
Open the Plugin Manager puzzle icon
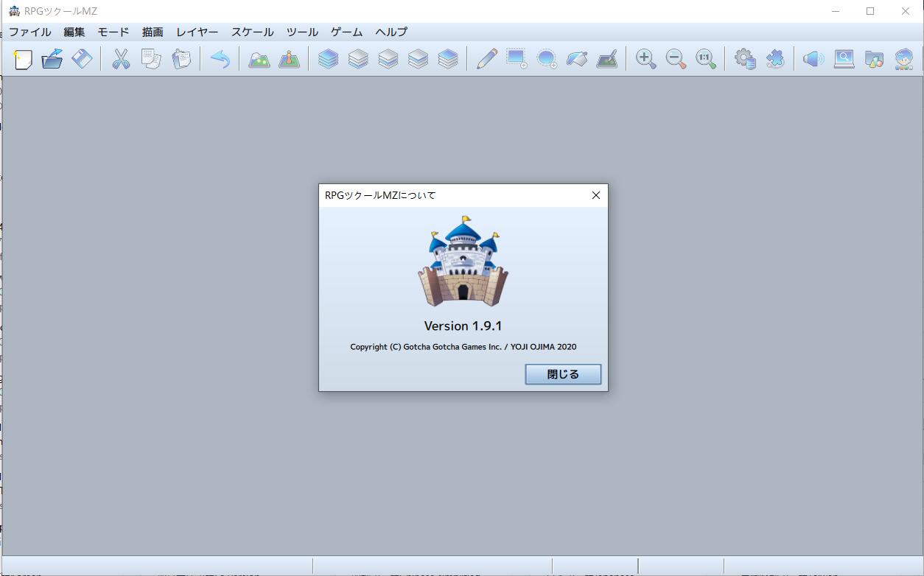[x=775, y=59]
